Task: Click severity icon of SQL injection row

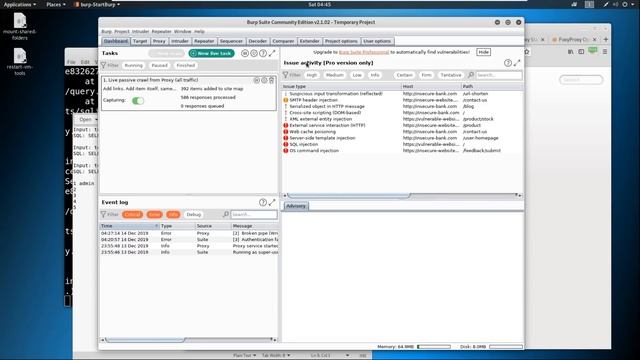Action: point(286,144)
